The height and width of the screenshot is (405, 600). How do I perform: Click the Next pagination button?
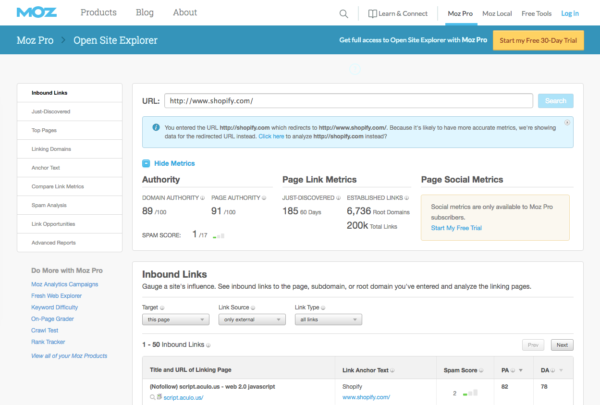tap(562, 345)
